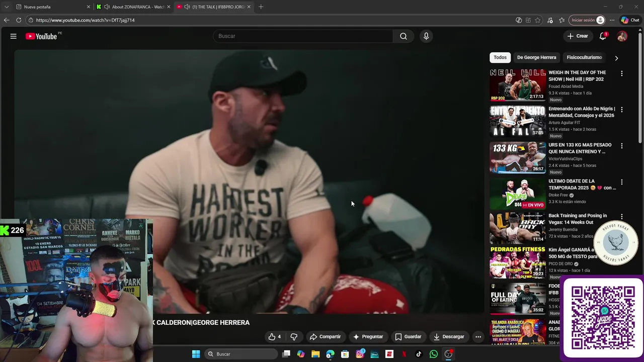Select the Fisicoculturismo chip
This screenshot has height=362, width=644.
pos(584,57)
